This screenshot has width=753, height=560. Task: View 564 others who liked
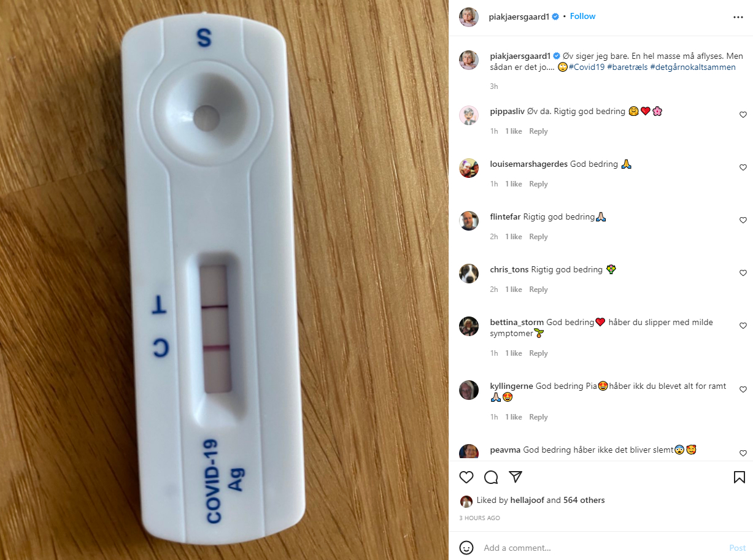tap(584, 501)
